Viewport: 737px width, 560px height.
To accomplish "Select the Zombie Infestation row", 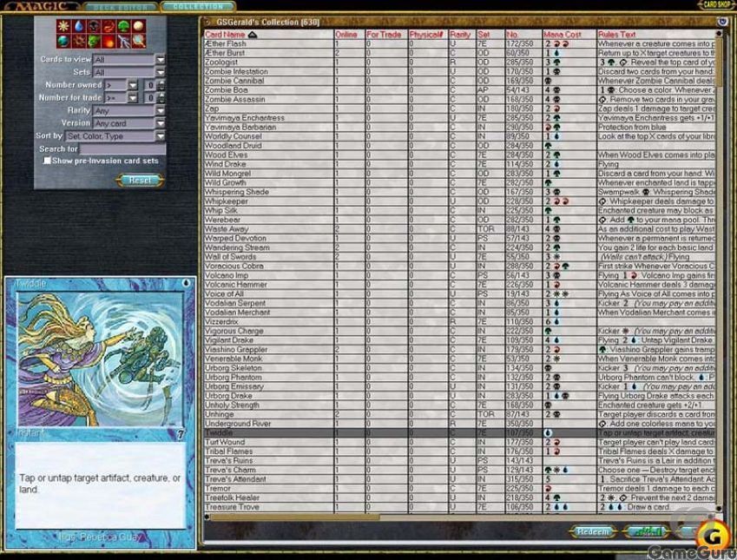I will pyautogui.click(x=460, y=71).
